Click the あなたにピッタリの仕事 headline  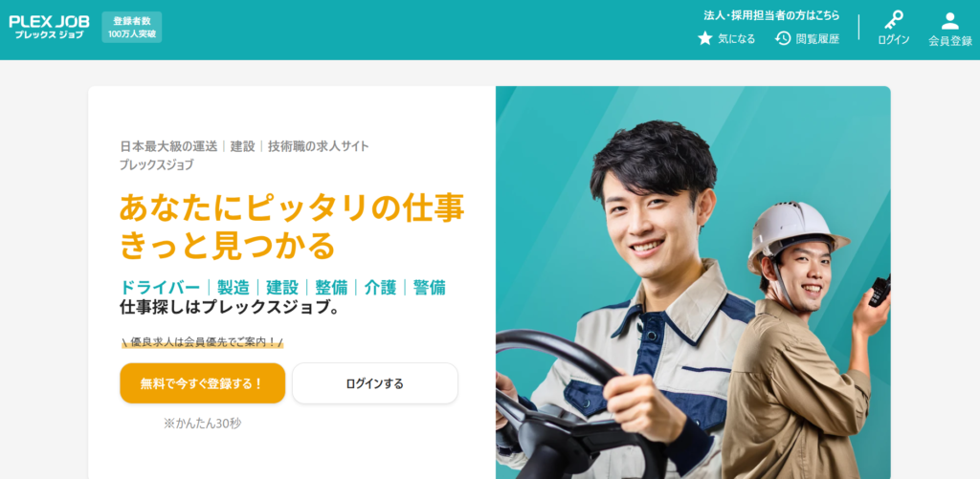292,208
